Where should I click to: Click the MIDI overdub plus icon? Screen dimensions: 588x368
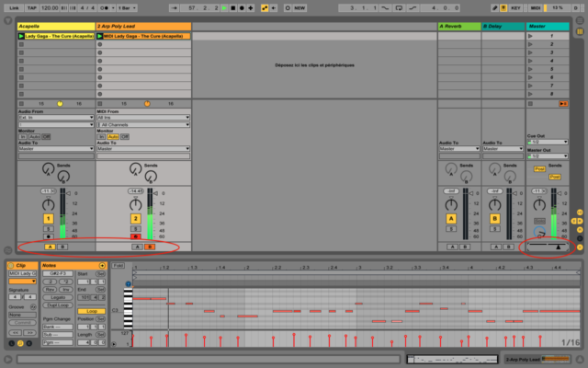click(x=251, y=8)
